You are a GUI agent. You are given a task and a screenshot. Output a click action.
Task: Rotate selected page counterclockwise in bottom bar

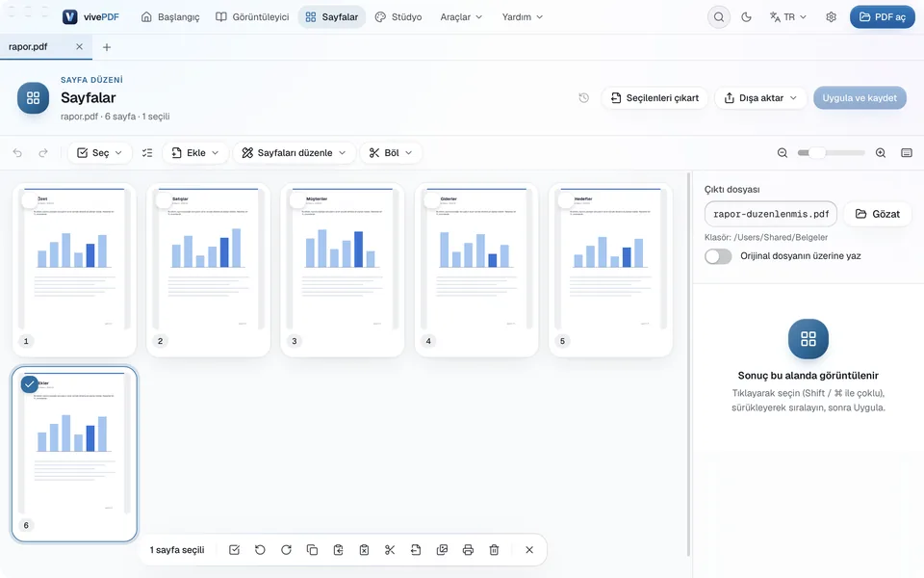[x=260, y=550]
